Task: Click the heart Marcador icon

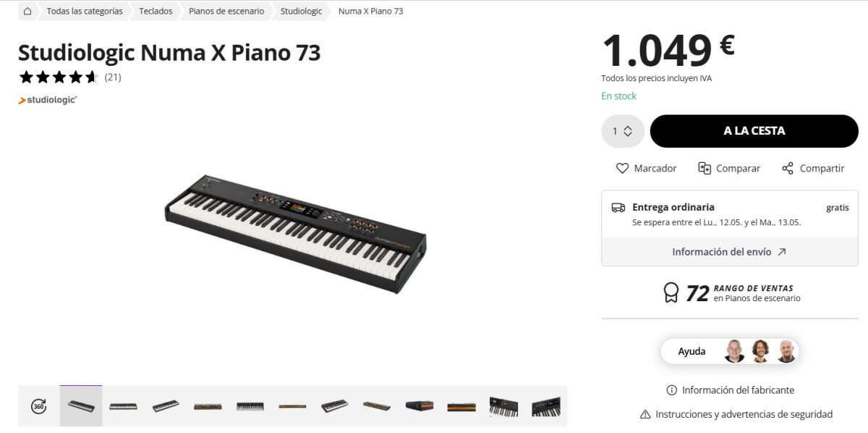Action: pos(622,168)
